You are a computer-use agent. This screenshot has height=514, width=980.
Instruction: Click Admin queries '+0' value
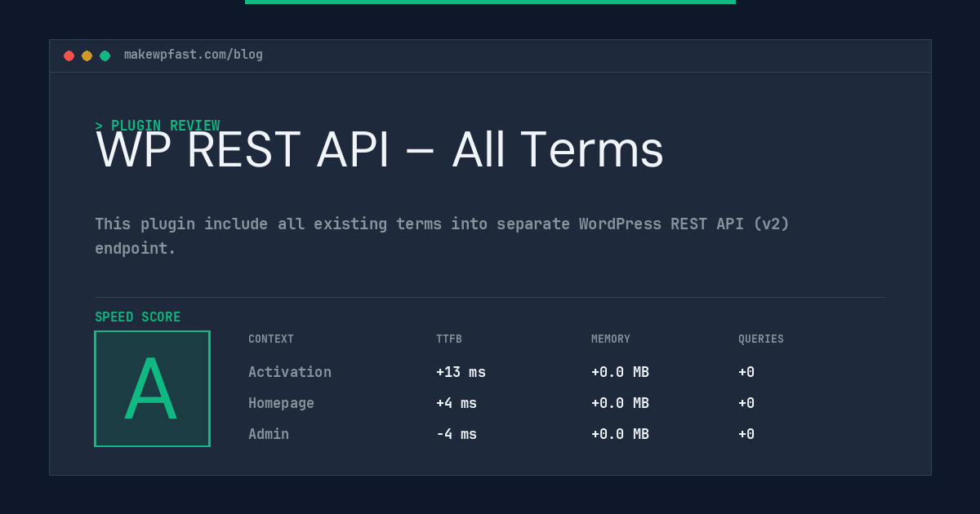746,434
